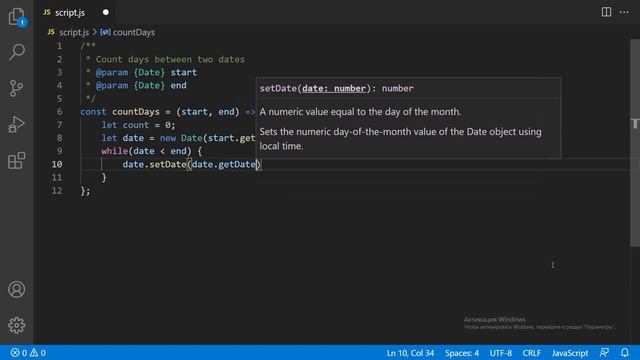Change indentation via Spaces: 4
Screen dimensions: 640x360
coord(462,353)
